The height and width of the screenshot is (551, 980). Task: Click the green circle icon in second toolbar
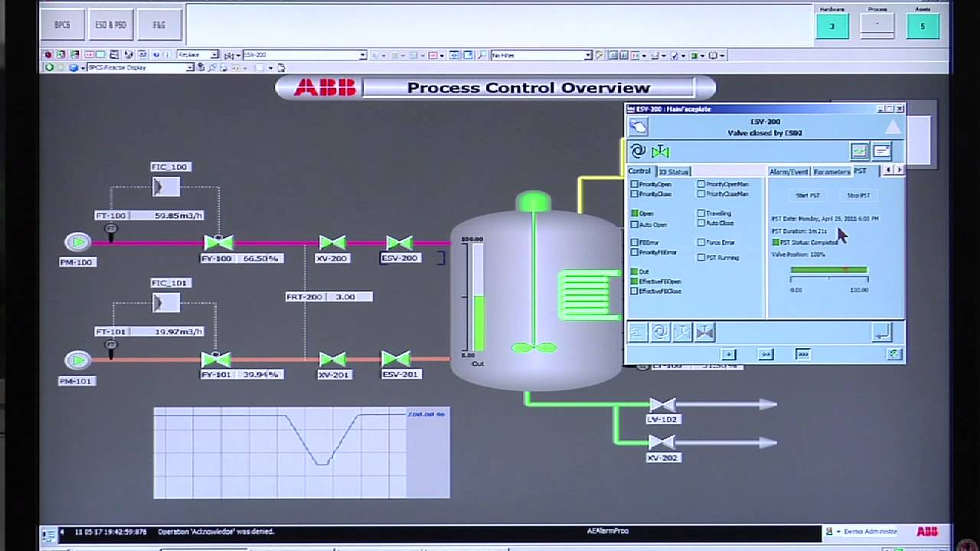(x=49, y=67)
